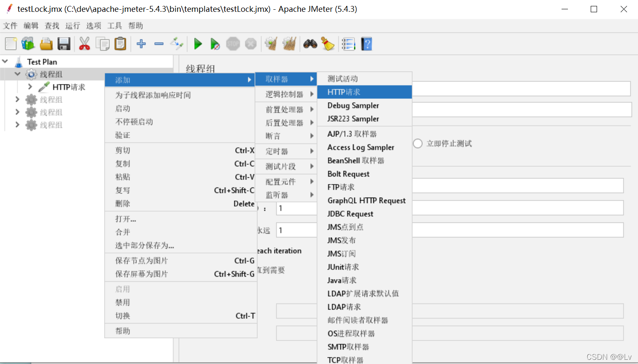The height and width of the screenshot is (364, 638).
Task: Click the title bar JMeter feather icon
Action: pyautogui.click(x=9, y=8)
